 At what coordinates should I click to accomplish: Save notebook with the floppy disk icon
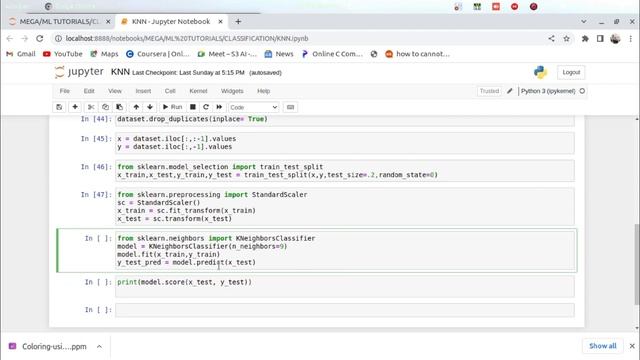click(59, 107)
